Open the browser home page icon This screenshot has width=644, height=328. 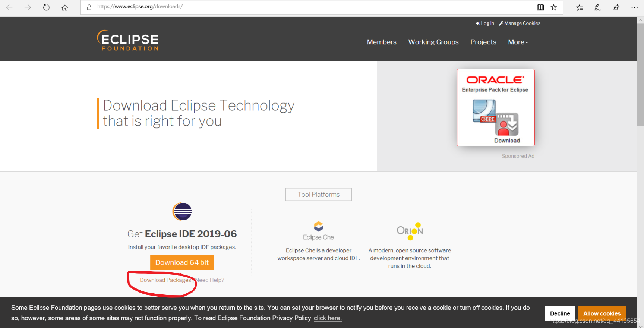65,7
